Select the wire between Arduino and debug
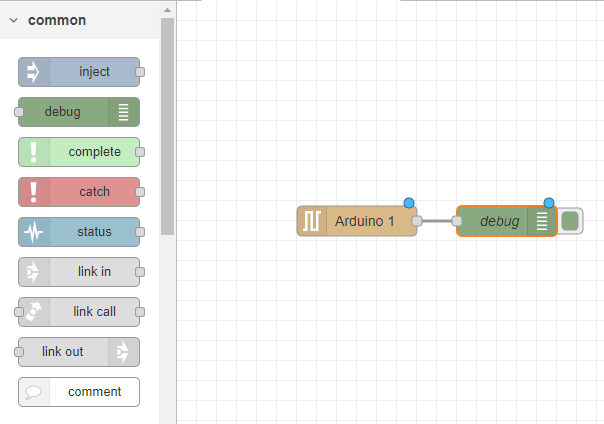604x424 pixels. [437, 221]
